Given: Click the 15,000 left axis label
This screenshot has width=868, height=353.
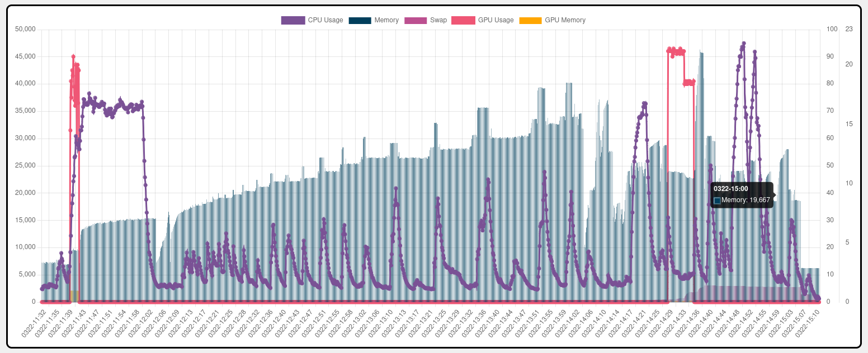Looking at the screenshot, I should [x=25, y=220].
